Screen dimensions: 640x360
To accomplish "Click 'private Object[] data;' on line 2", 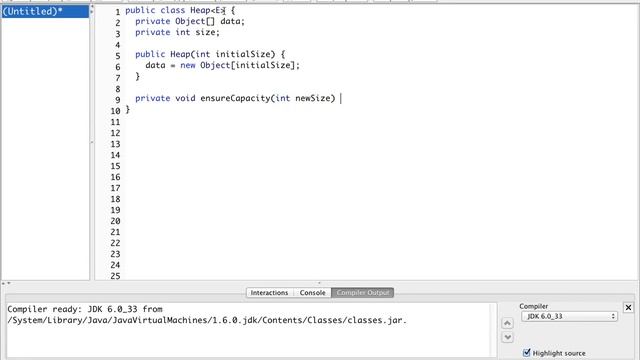I will click(x=190, y=21).
